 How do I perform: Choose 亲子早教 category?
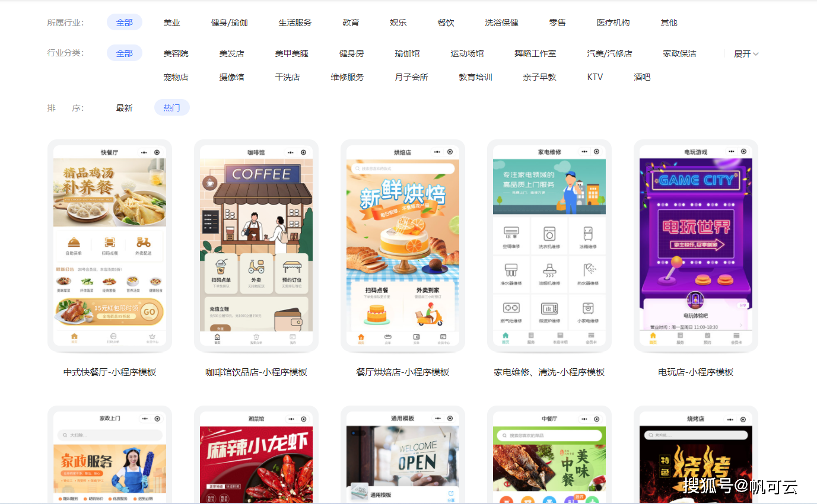click(539, 77)
